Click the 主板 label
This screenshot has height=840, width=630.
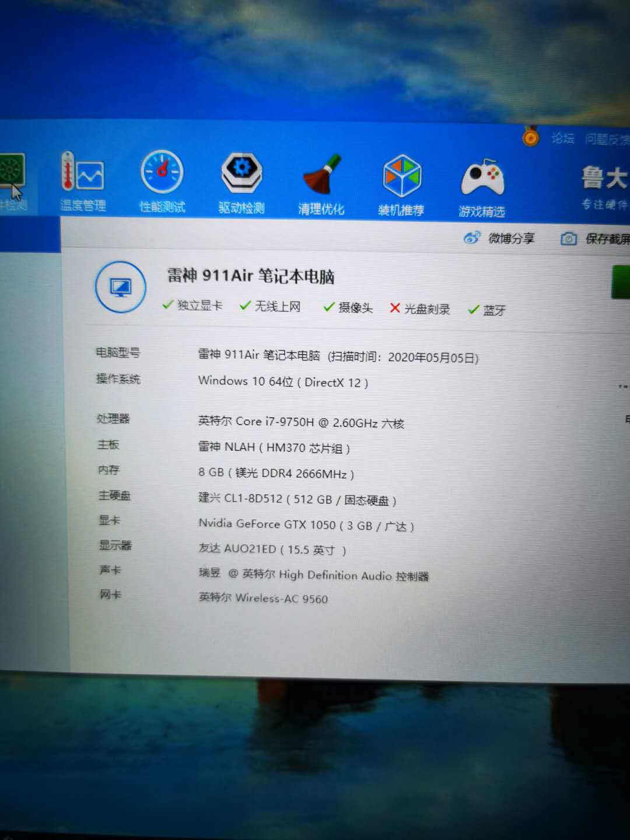(108, 444)
